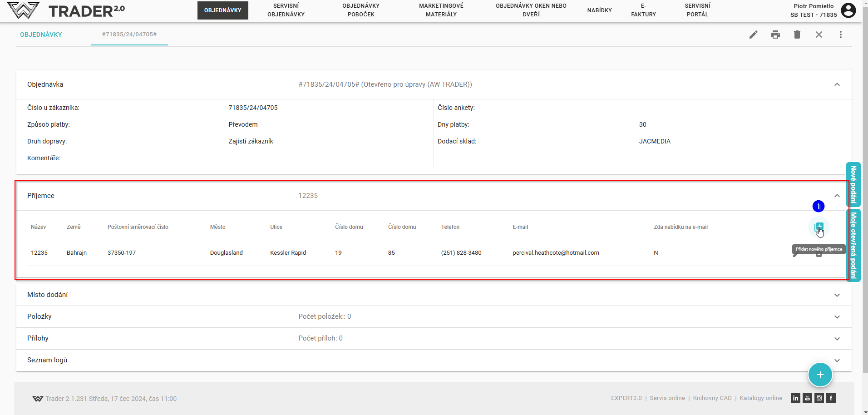Image resolution: width=868 pixels, height=415 pixels.
Task: Expand the Seznam logů section
Action: pyautogui.click(x=837, y=361)
